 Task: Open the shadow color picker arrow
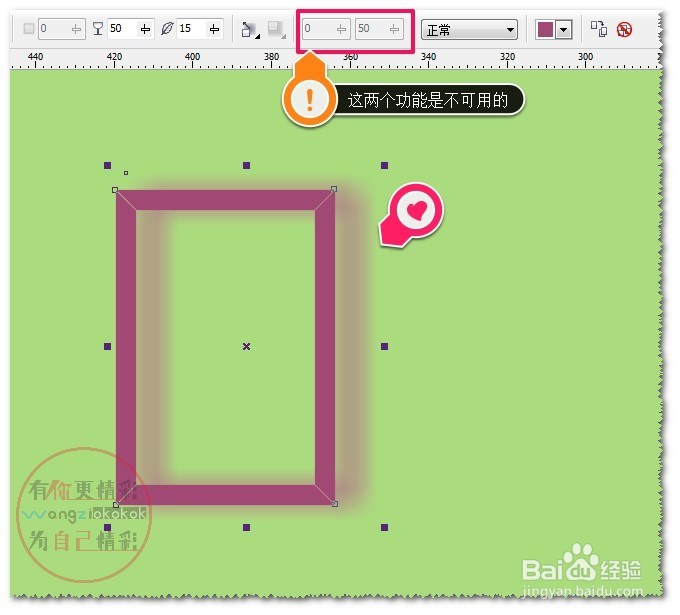(x=563, y=30)
